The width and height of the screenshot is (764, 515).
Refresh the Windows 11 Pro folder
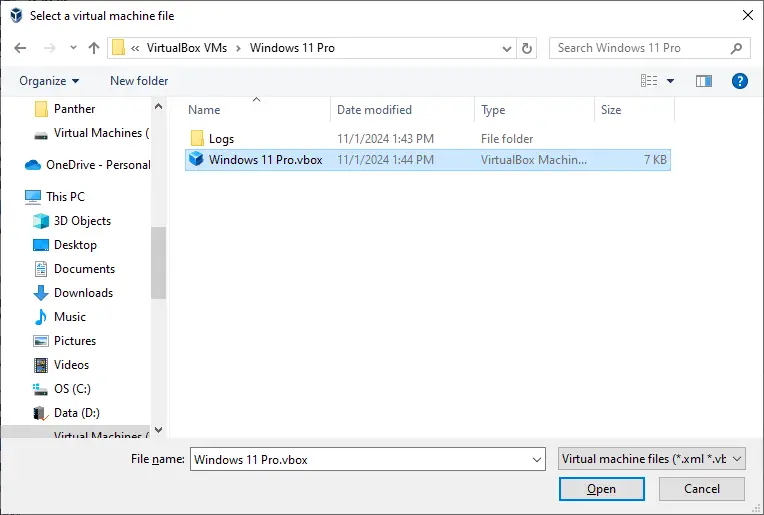pos(527,48)
